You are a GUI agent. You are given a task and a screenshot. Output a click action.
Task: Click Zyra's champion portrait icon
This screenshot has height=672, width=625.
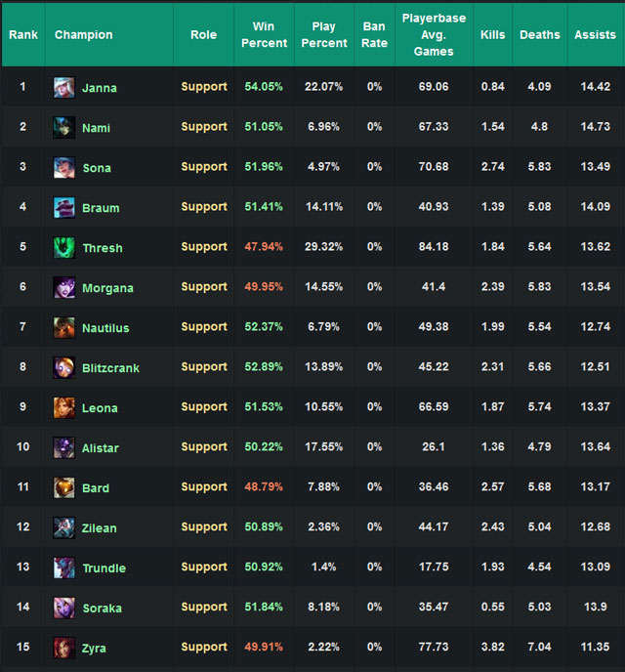tap(63, 648)
